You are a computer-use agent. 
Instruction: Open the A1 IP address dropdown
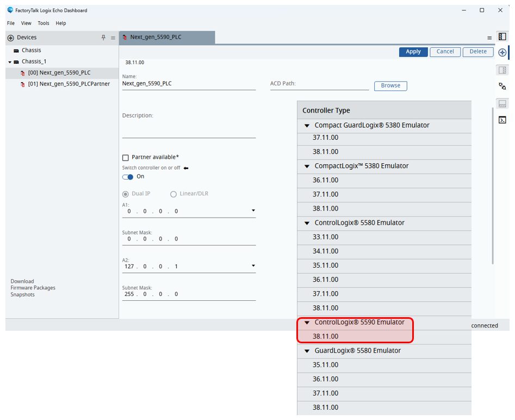[x=253, y=211]
